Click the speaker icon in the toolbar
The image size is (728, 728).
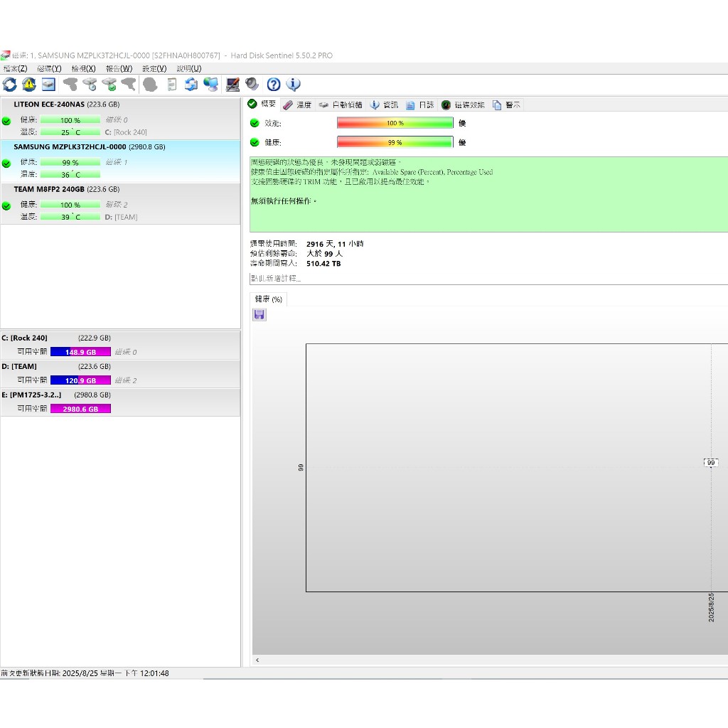click(252, 85)
